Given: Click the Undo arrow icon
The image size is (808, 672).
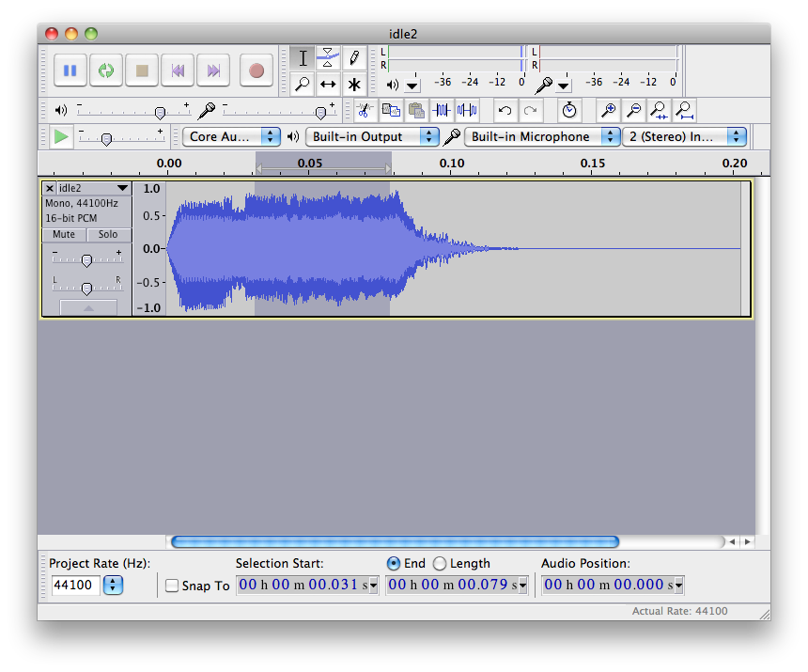Looking at the screenshot, I should [505, 111].
